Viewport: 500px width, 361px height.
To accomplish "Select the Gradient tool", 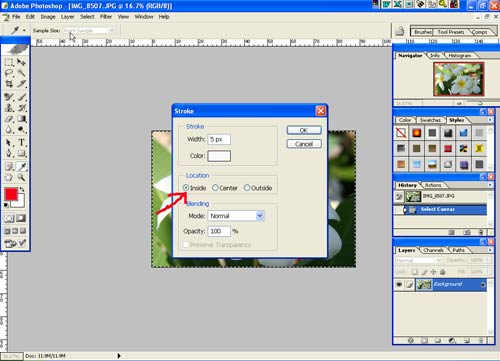I will pyautogui.click(x=21, y=119).
